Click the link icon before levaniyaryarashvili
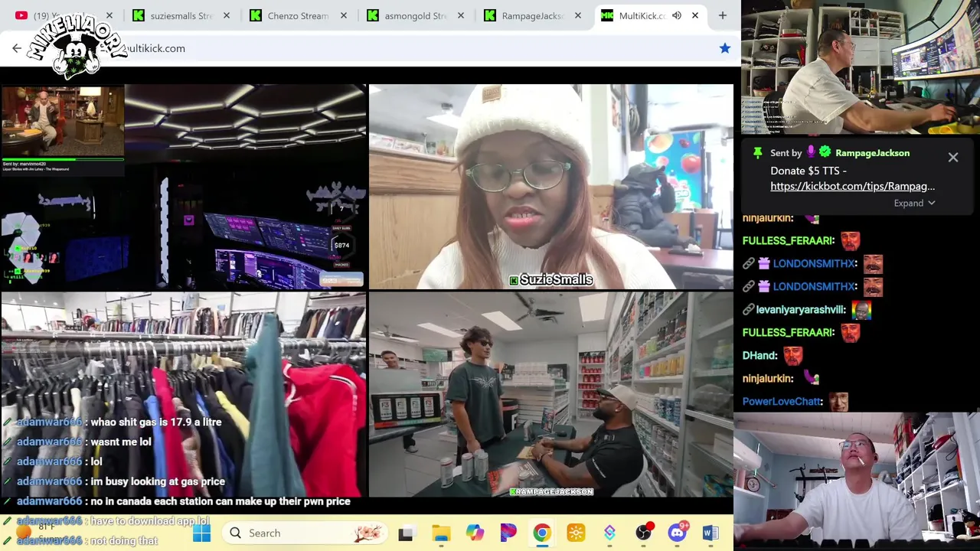980x551 pixels. pyautogui.click(x=748, y=309)
